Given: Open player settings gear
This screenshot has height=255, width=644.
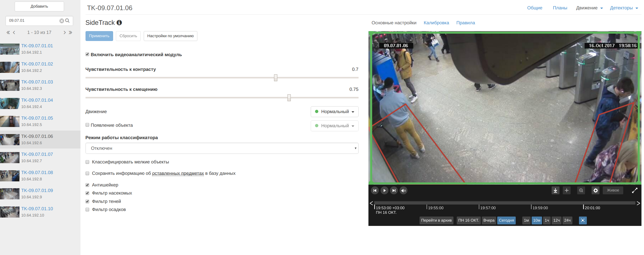Looking at the screenshot, I should coord(596,190).
